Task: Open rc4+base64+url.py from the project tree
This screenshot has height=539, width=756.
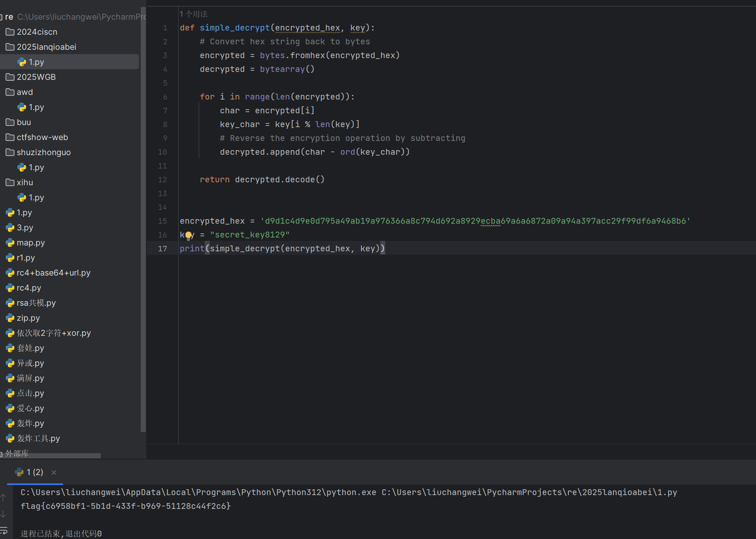Action: 53,273
